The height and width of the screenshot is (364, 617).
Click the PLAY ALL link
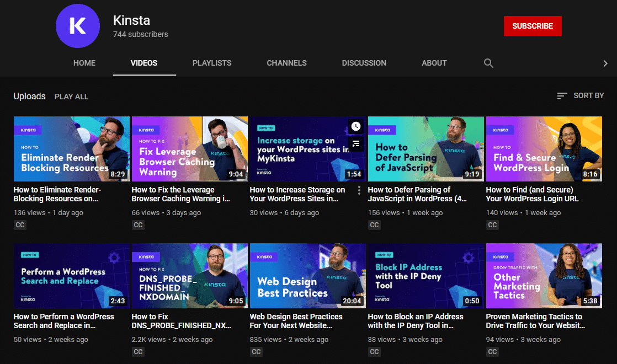(71, 96)
